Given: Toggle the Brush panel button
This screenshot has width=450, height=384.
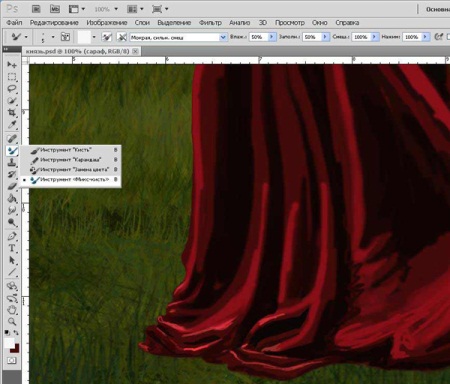Looking at the screenshot, I should click(x=65, y=37).
